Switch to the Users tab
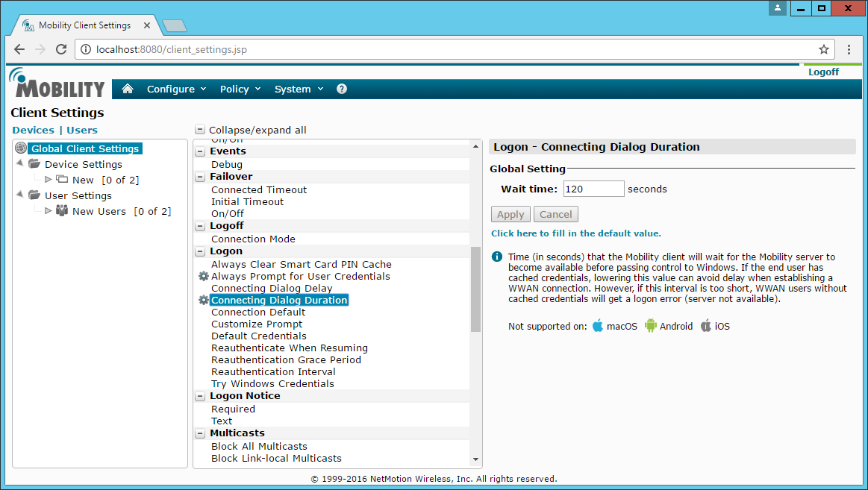 tap(82, 130)
